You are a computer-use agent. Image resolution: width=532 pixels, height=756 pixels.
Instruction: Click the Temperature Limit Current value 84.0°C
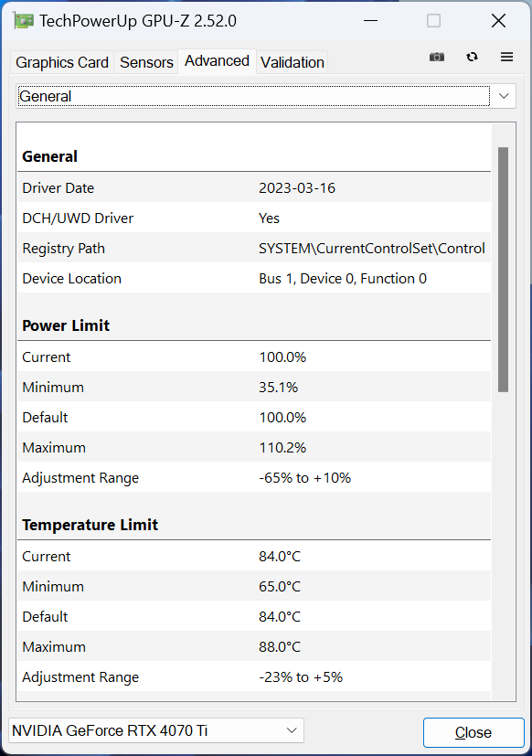280,557
